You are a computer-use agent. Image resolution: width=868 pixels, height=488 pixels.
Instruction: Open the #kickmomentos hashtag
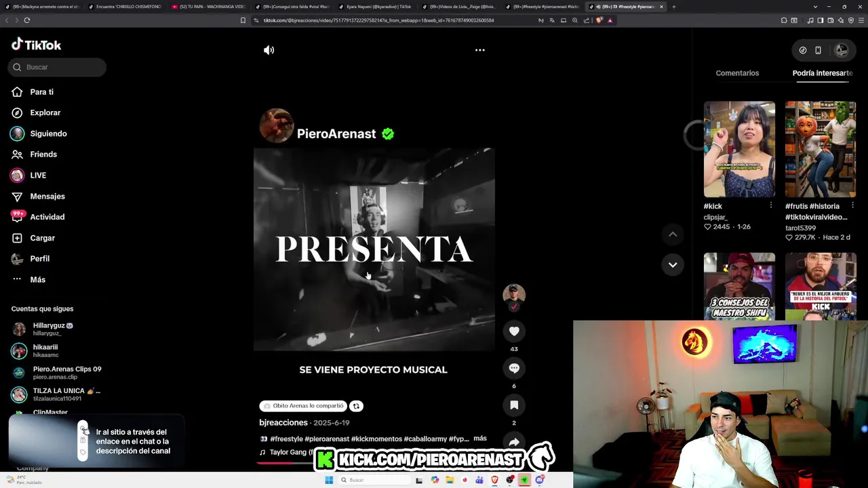coord(376,439)
